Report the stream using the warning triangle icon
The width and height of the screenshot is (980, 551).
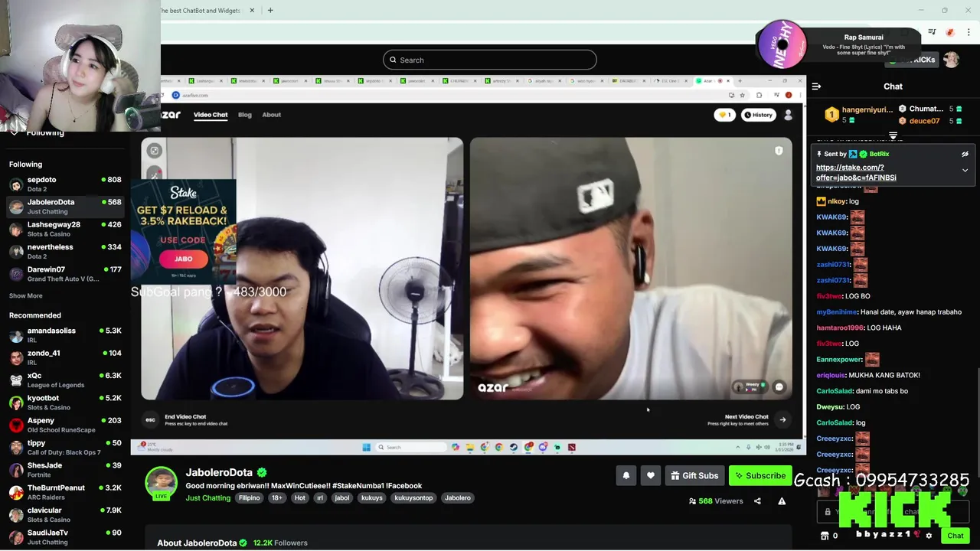[x=782, y=501]
